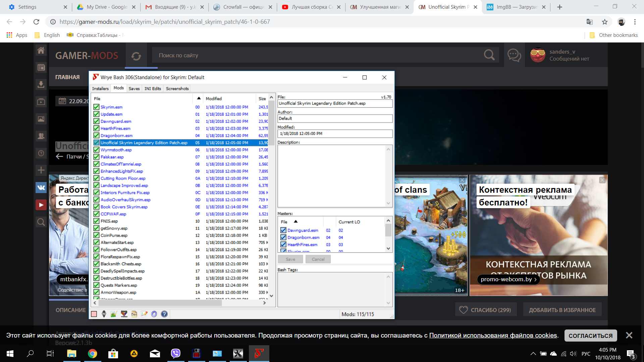Open Viber from the Windows taskbar
Viewport: 644px width, 362px height.
tap(175, 353)
